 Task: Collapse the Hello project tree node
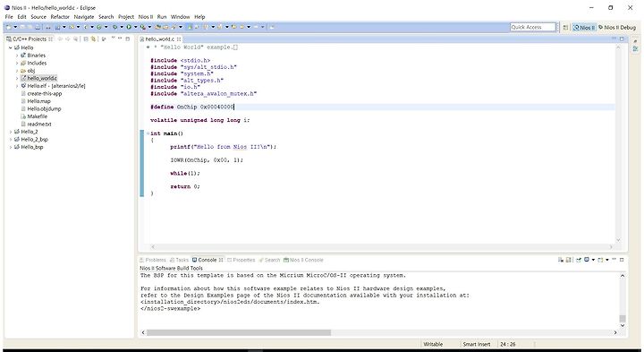pyautogui.click(x=10, y=47)
